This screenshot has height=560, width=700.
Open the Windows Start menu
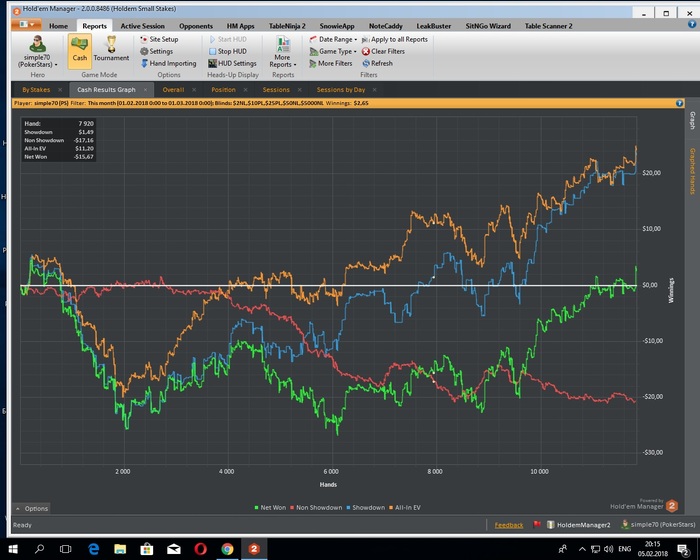[x=13, y=549]
